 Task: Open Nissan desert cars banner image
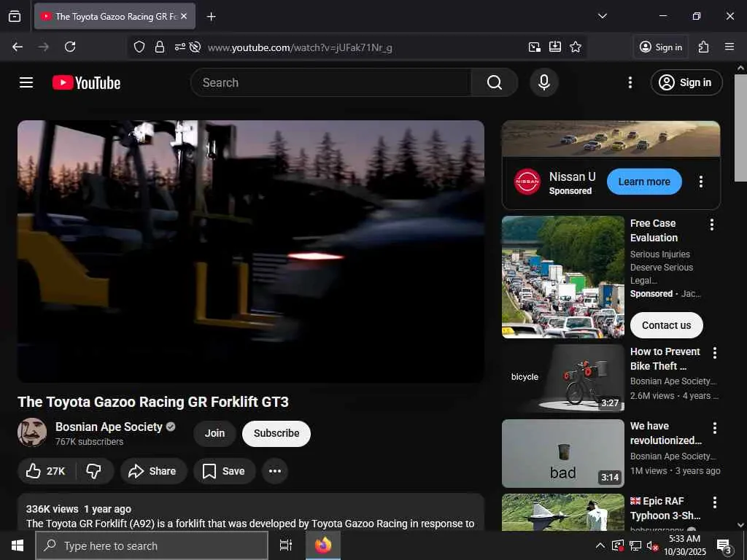coord(611,139)
